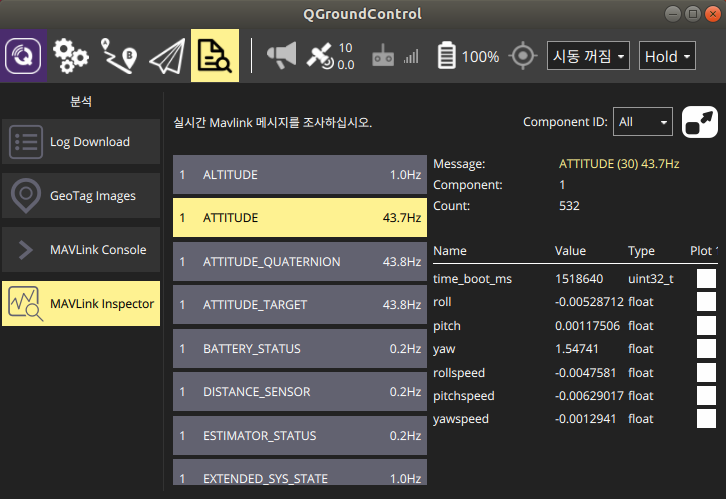Open the Log Download page
The height and width of the screenshot is (499, 726).
point(81,142)
